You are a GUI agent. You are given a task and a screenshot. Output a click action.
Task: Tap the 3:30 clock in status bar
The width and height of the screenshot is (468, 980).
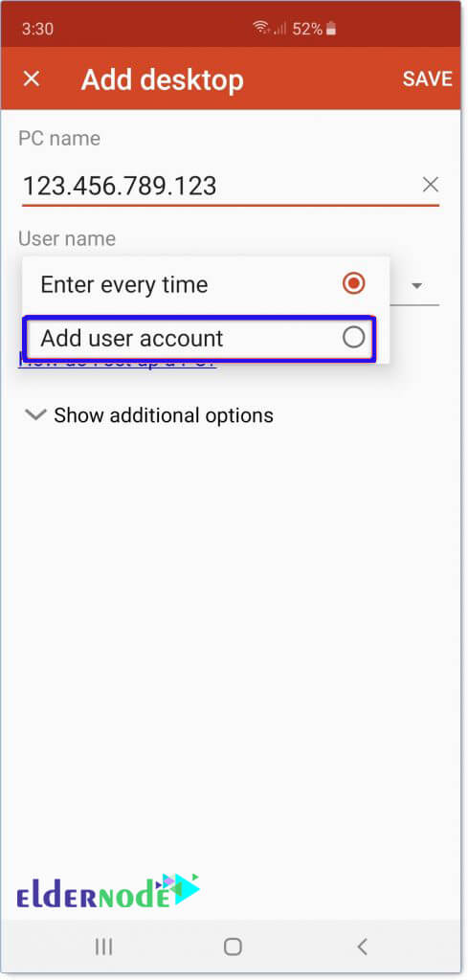(x=37, y=29)
